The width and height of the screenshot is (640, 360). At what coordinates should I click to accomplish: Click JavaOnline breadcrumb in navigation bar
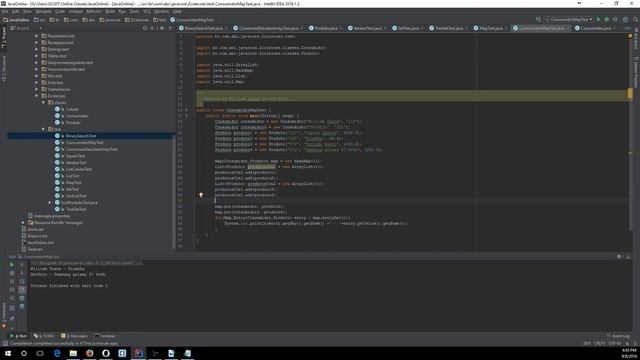[16, 20]
